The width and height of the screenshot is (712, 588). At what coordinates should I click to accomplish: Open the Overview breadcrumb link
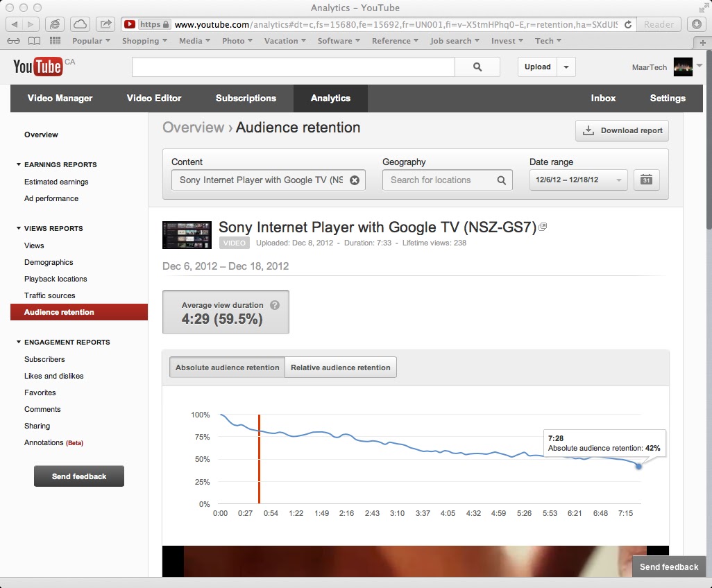(194, 128)
